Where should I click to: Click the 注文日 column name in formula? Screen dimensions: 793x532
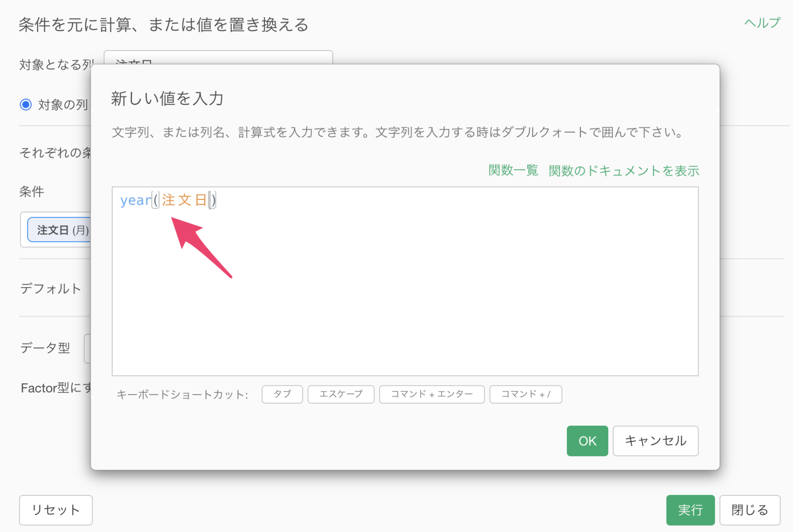click(x=184, y=200)
